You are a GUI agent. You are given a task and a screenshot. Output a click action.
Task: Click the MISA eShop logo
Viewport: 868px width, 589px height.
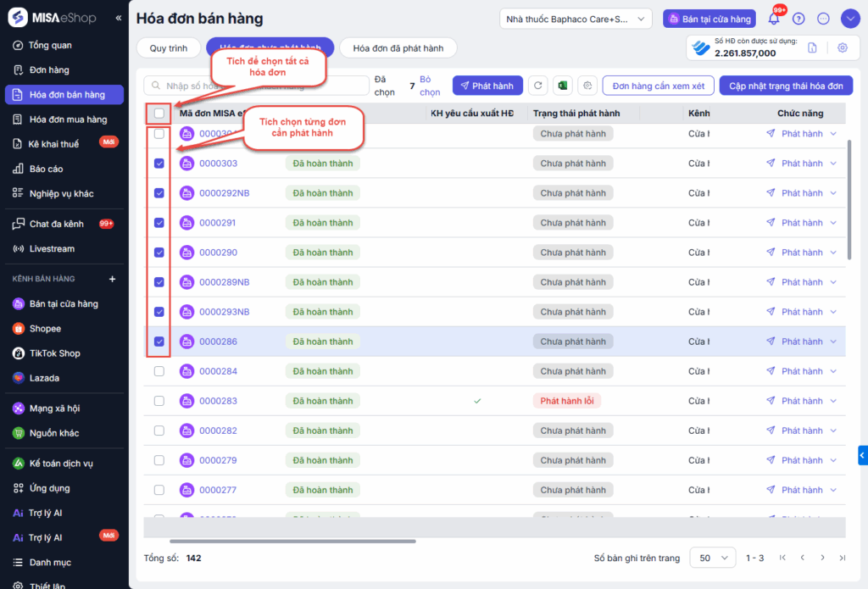point(52,18)
